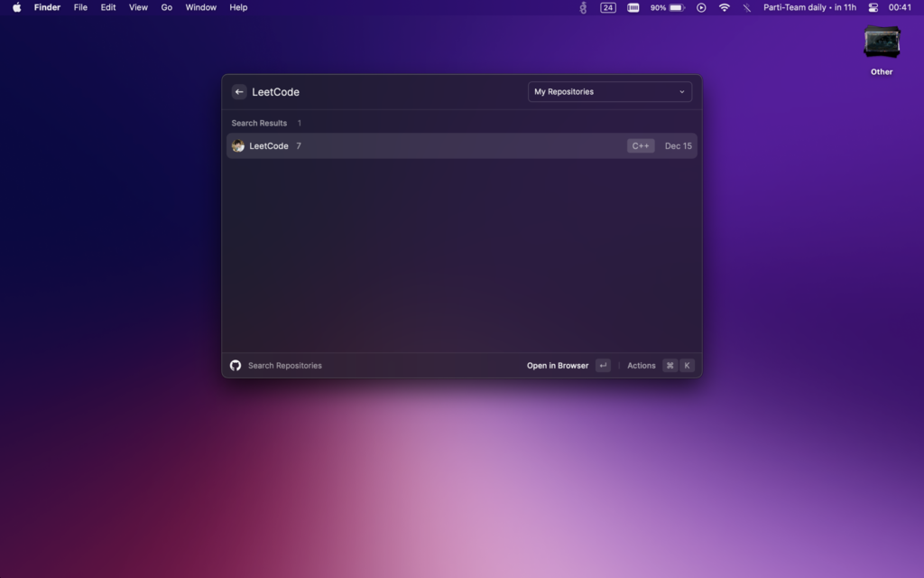Open the Finder menu

tap(47, 7)
